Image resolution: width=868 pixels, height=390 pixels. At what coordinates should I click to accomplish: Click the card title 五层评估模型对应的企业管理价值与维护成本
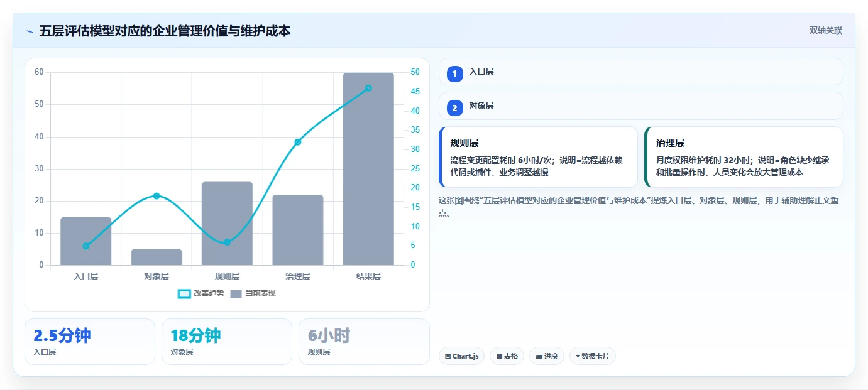pos(165,31)
